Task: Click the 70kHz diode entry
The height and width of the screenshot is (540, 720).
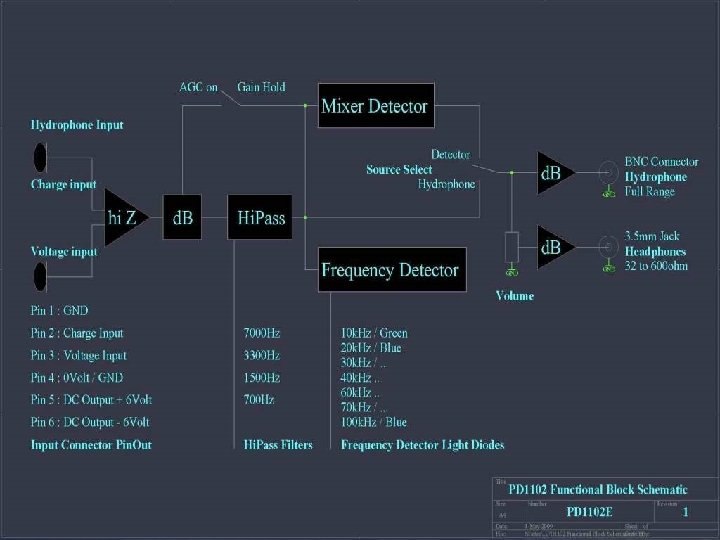Action: point(363,407)
